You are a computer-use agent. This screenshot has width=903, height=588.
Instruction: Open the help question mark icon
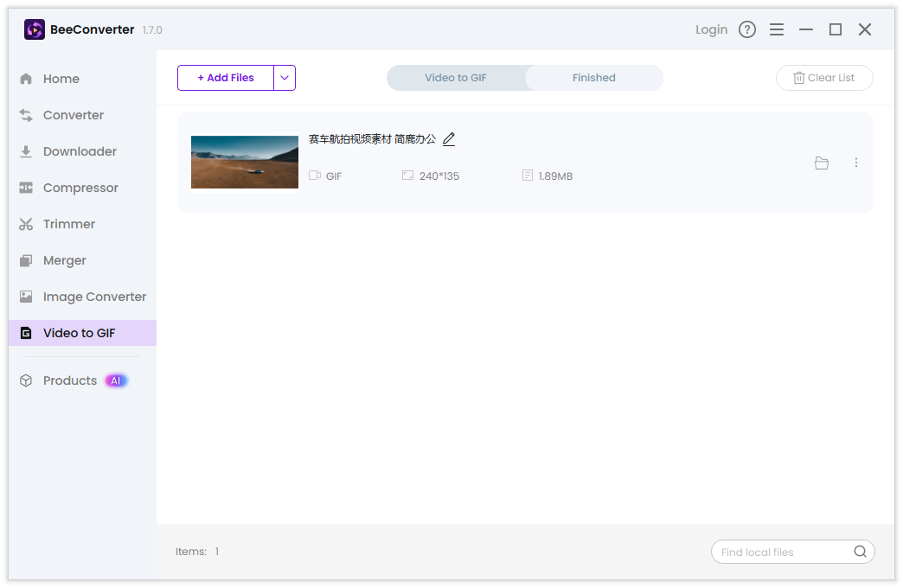point(747,29)
